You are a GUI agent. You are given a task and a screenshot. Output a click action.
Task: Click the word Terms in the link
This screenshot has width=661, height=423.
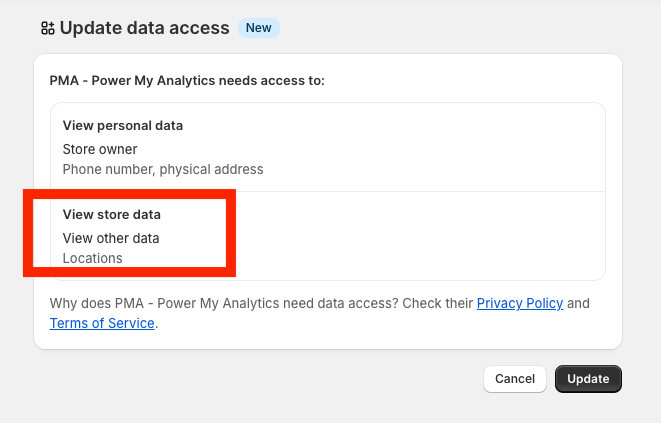(x=68, y=323)
